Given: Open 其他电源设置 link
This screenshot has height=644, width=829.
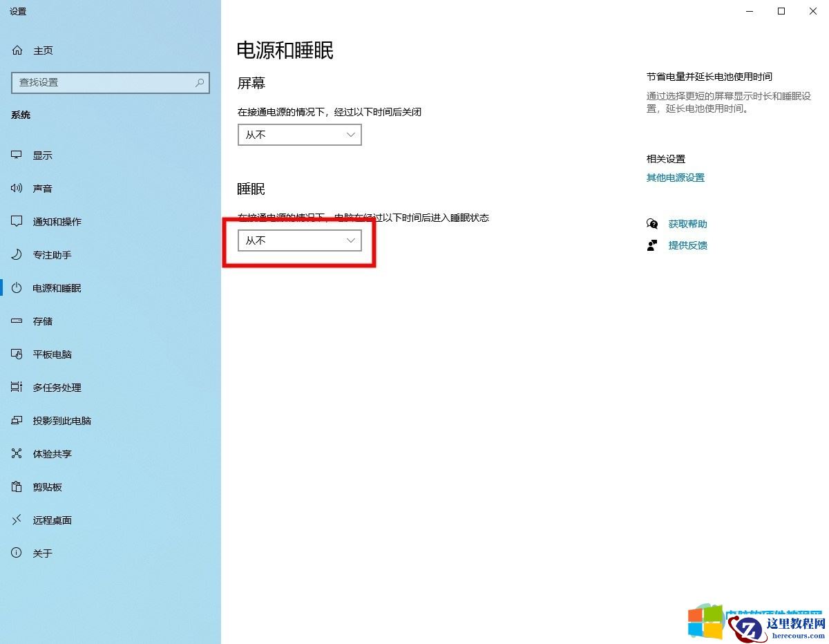Looking at the screenshot, I should click(675, 177).
